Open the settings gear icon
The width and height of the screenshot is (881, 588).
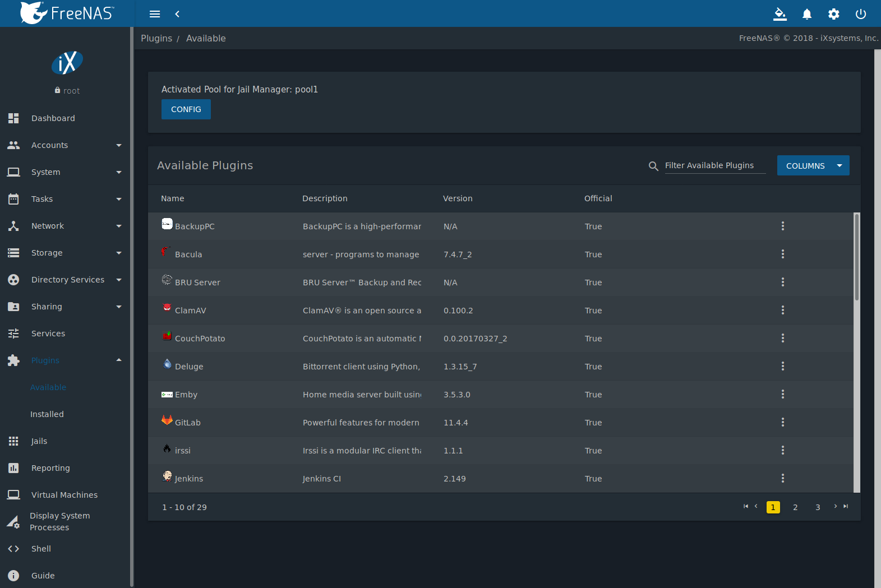tap(833, 14)
